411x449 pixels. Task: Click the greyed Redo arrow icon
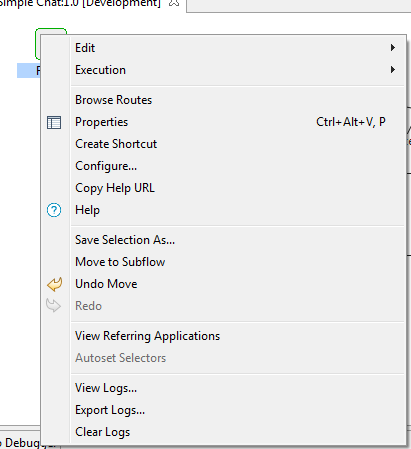(x=54, y=306)
